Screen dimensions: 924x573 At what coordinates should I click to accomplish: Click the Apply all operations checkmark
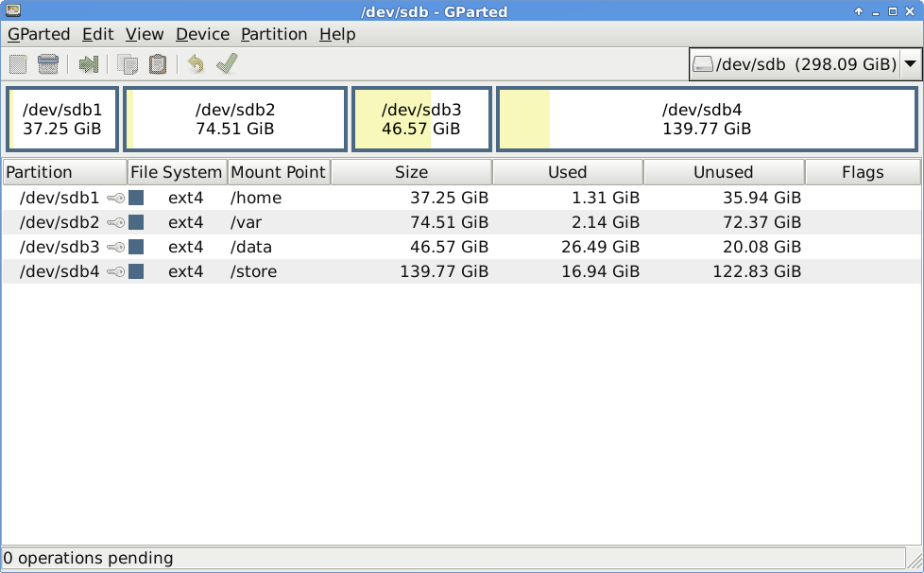(x=227, y=63)
